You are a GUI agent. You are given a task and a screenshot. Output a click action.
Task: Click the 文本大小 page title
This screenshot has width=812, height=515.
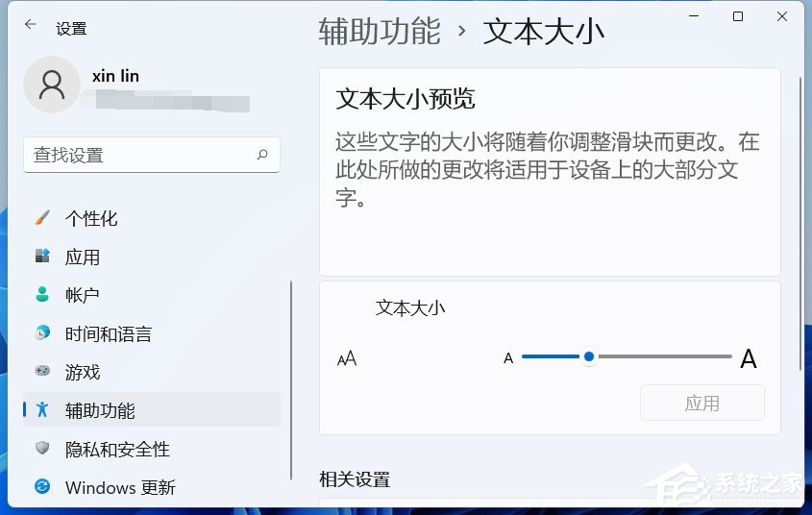544,31
